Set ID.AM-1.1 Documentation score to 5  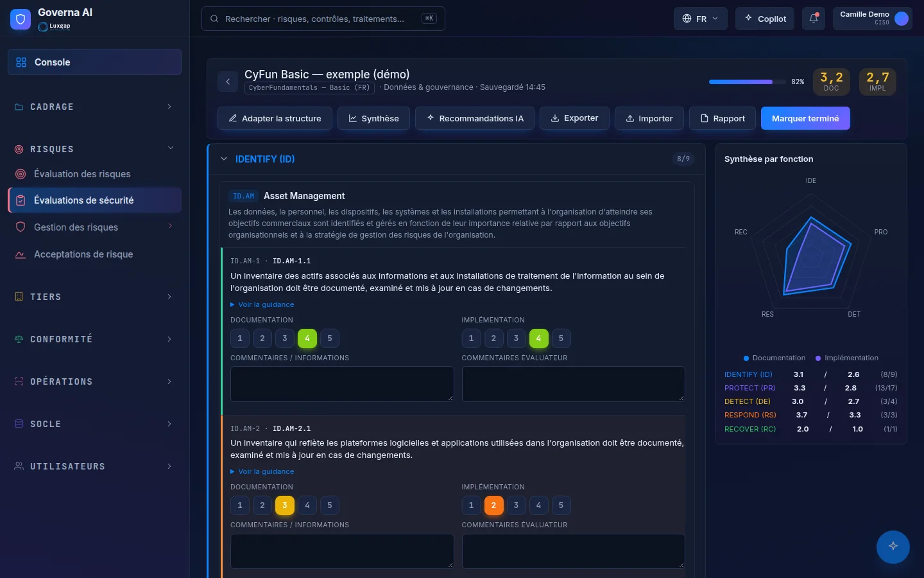[x=330, y=338]
